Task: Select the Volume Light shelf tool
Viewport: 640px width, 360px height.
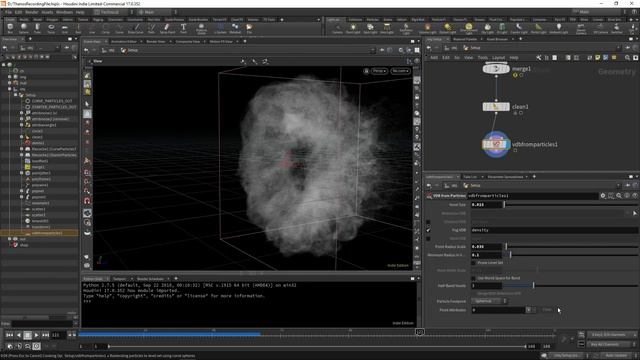Action: pyautogui.click(x=427, y=28)
